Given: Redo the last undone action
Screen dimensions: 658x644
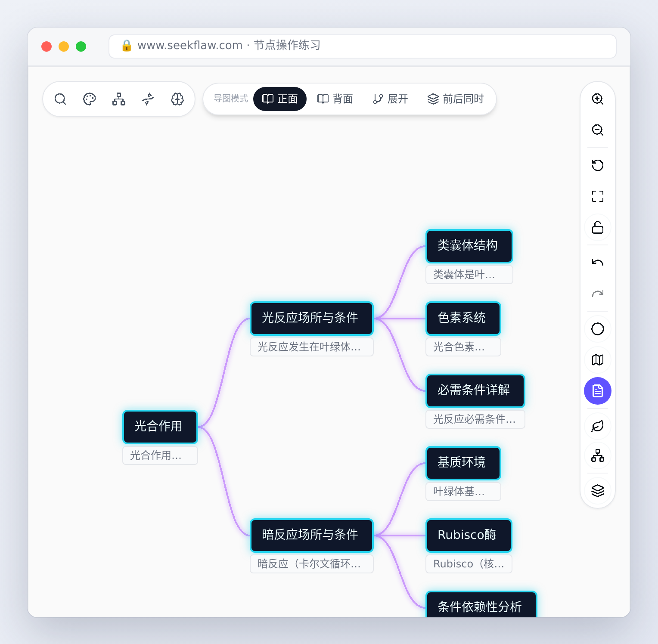Looking at the screenshot, I should [598, 294].
